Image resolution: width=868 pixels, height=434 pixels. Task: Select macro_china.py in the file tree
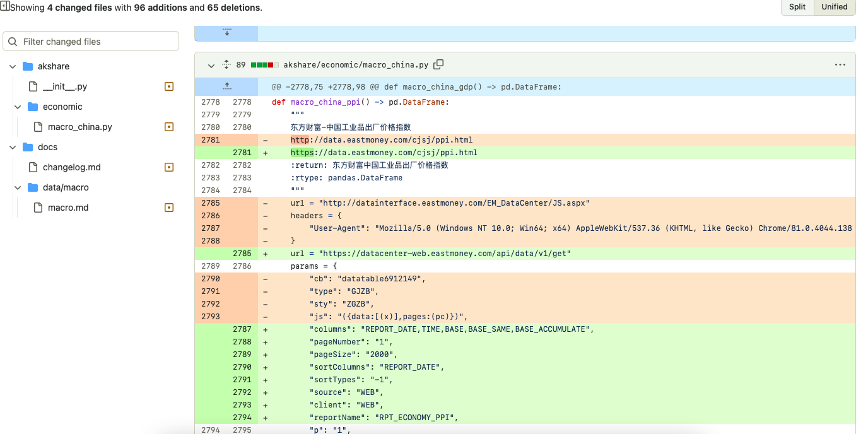coord(79,127)
